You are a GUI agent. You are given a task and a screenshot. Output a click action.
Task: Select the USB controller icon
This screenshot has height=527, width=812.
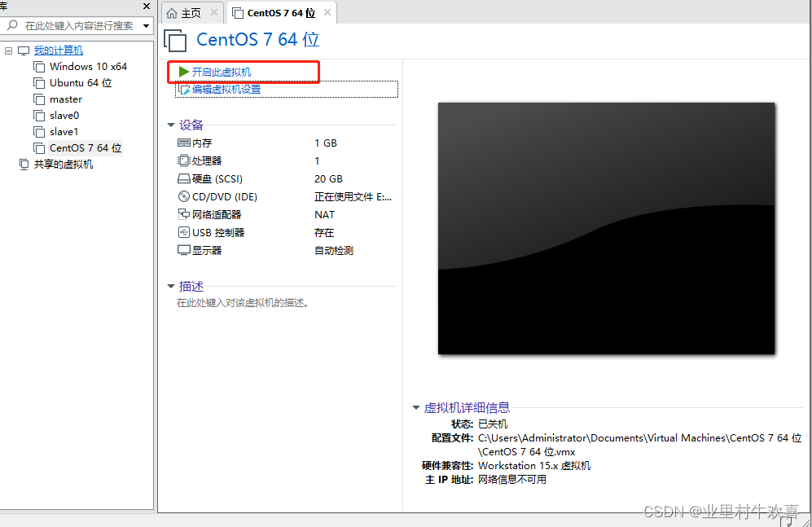point(184,232)
